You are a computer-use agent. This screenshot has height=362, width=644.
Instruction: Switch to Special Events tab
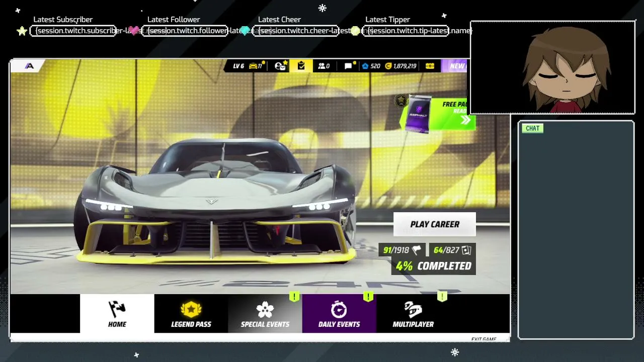click(x=265, y=314)
